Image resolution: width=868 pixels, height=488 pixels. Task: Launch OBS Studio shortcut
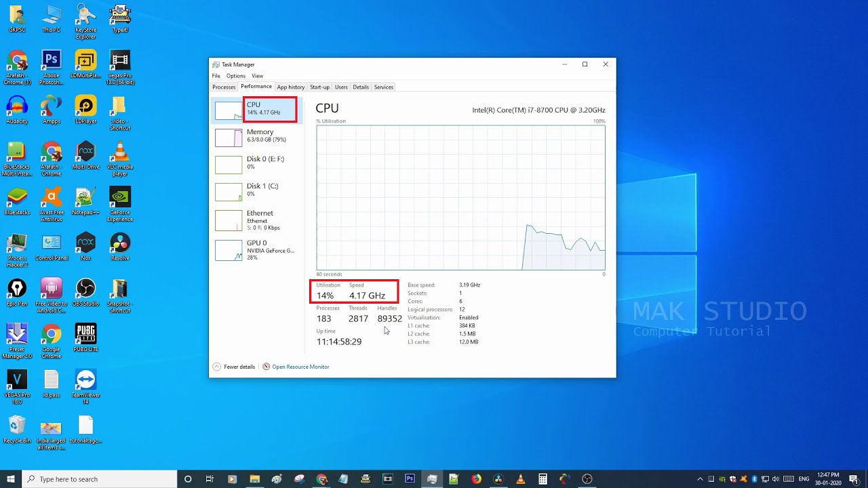85,292
